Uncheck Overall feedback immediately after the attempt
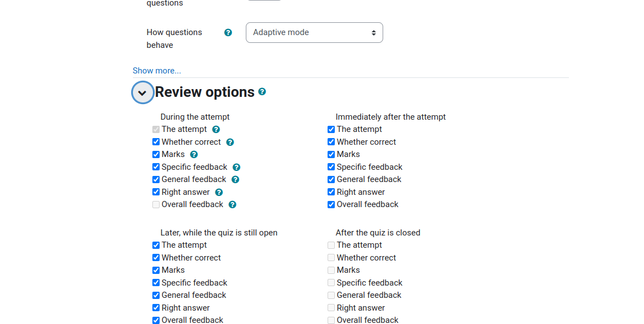 point(331,205)
